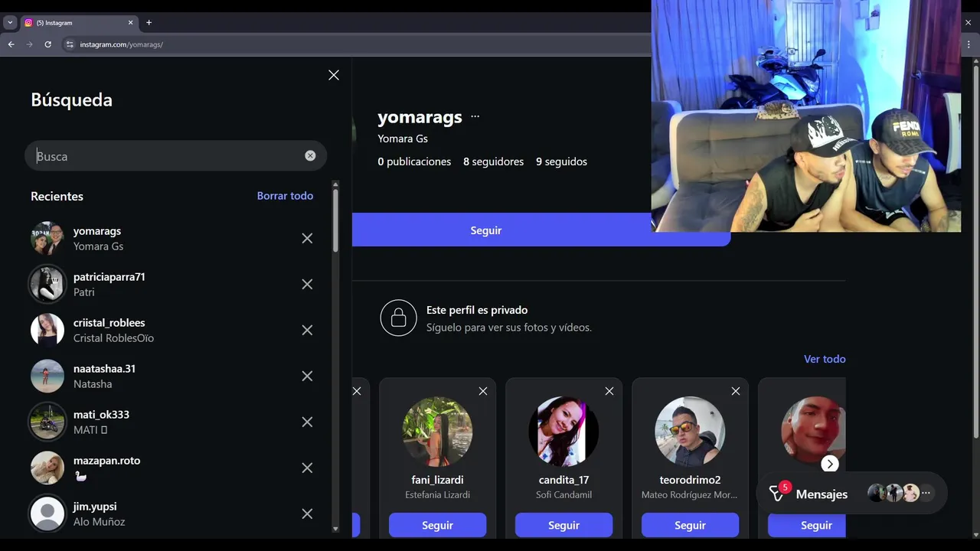Remove mati_ok333 from recent searches
980x551 pixels.
point(307,422)
